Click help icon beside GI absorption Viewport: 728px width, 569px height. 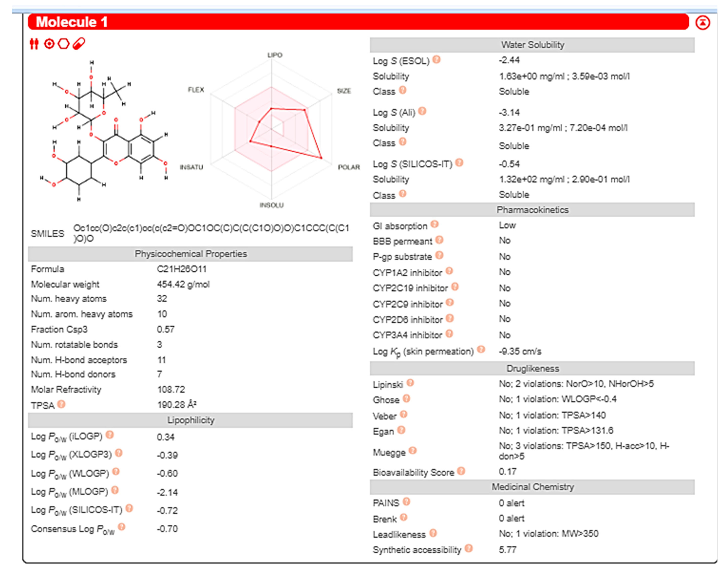coord(434,224)
